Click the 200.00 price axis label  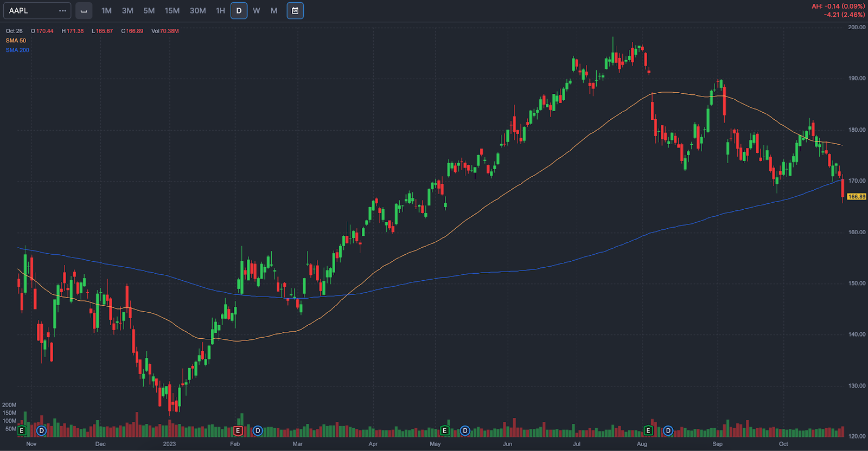click(x=857, y=27)
